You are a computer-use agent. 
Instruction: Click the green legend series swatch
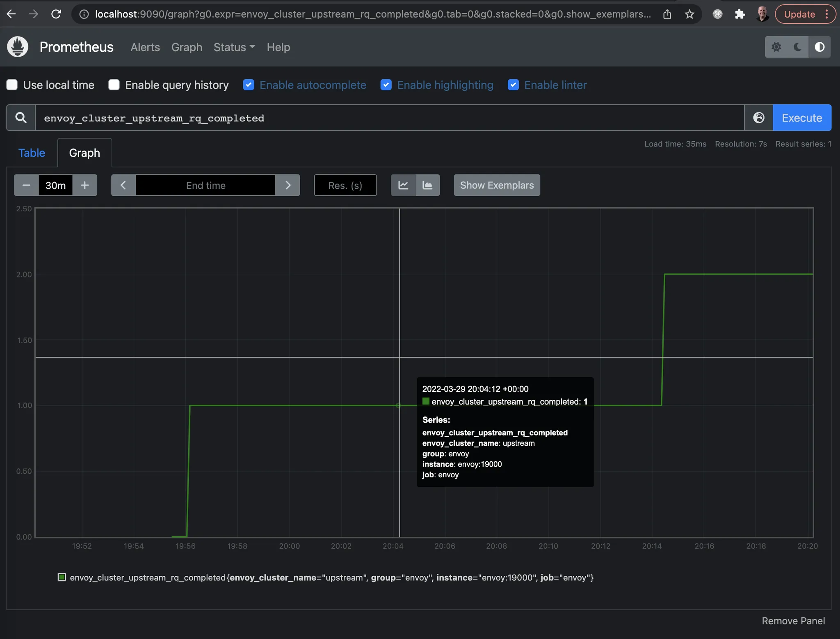[62, 577]
